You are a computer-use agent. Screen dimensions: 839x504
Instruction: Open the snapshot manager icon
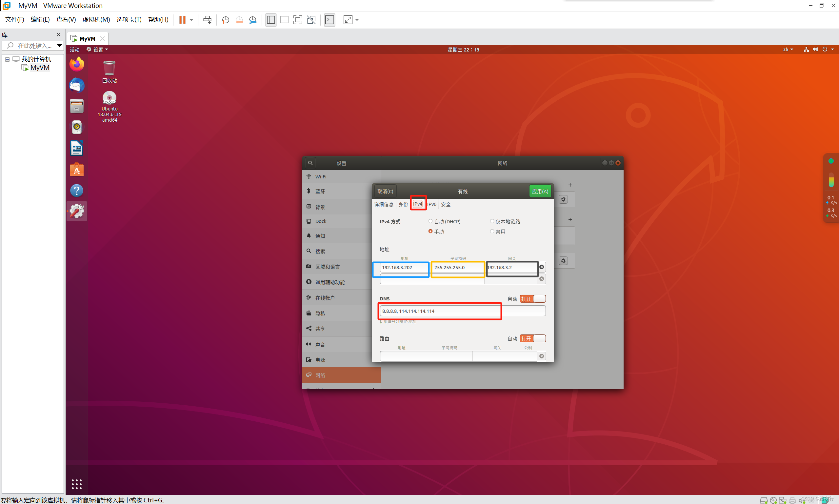pos(252,20)
